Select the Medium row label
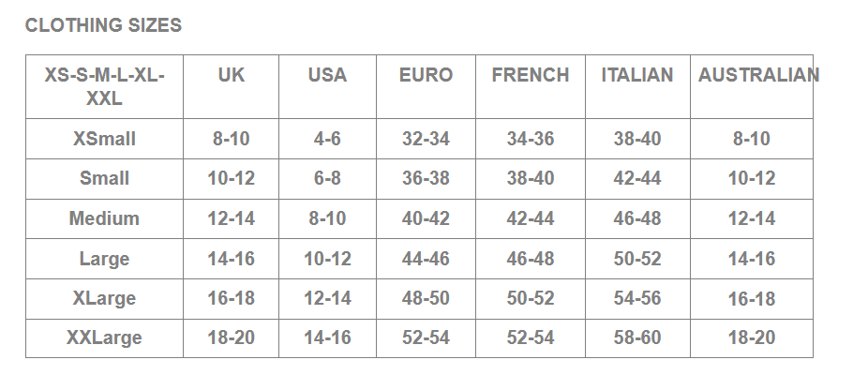The image size is (868, 390). coord(104,218)
